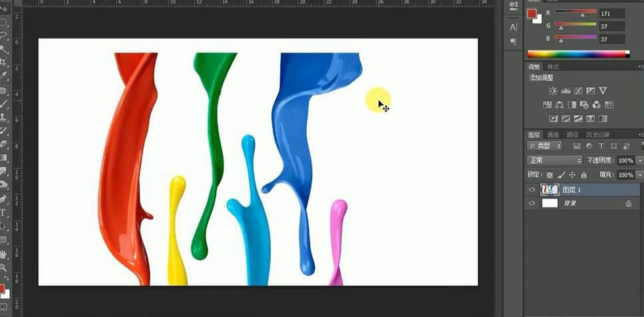Click the Color Balance scales adjustment icon
Viewport: 644px width, 317px height.
(560, 105)
